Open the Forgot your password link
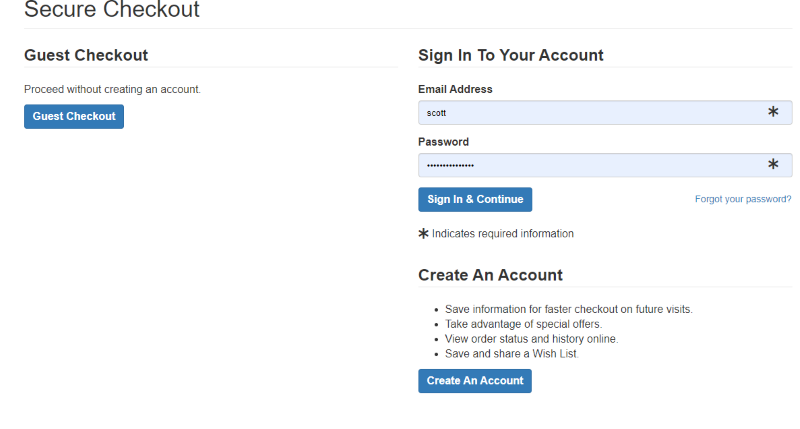The image size is (800, 429). (x=743, y=199)
